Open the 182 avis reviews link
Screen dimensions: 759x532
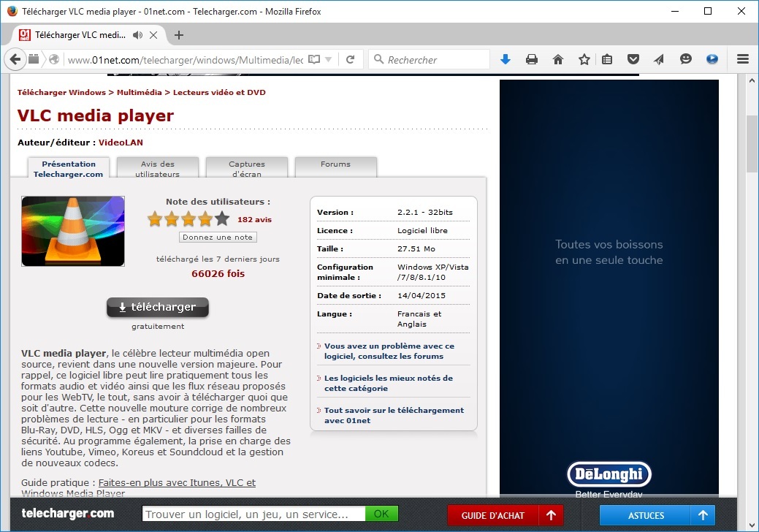(255, 220)
